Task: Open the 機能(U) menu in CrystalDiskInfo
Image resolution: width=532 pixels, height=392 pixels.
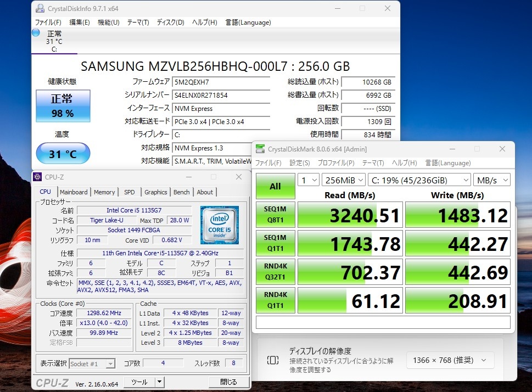Action: [108, 23]
